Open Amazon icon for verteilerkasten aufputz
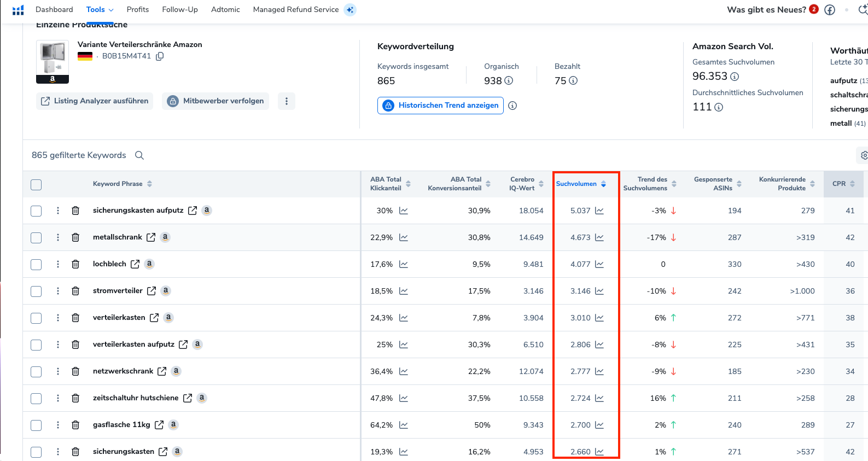The width and height of the screenshot is (868, 461). pos(197,345)
